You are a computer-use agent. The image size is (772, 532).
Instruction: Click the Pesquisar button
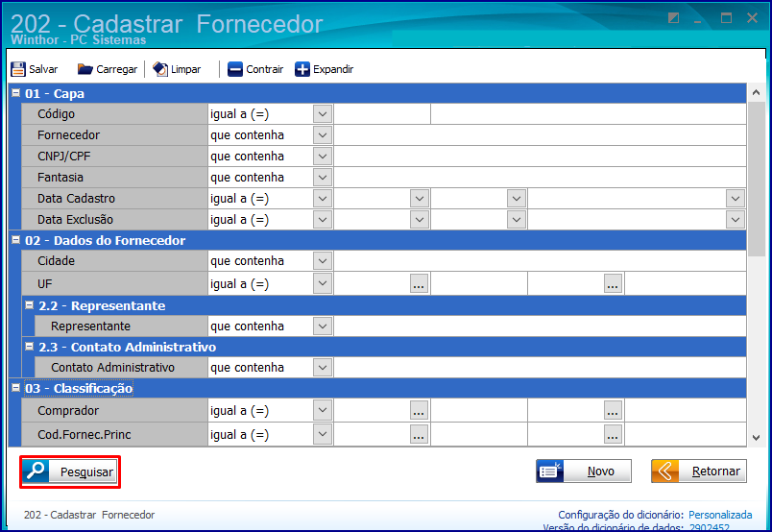coord(70,472)
